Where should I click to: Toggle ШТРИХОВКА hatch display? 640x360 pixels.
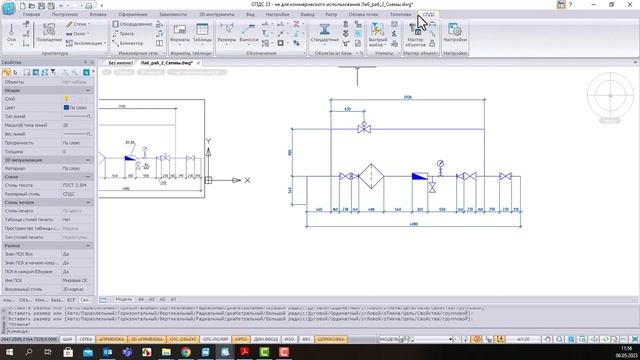point(330,339)
